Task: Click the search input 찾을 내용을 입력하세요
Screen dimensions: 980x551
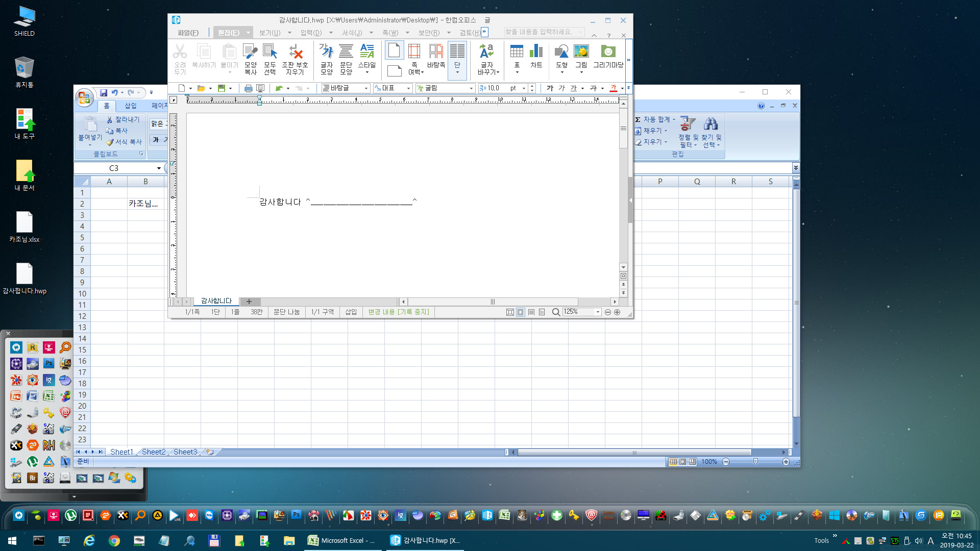Action: 544,32
